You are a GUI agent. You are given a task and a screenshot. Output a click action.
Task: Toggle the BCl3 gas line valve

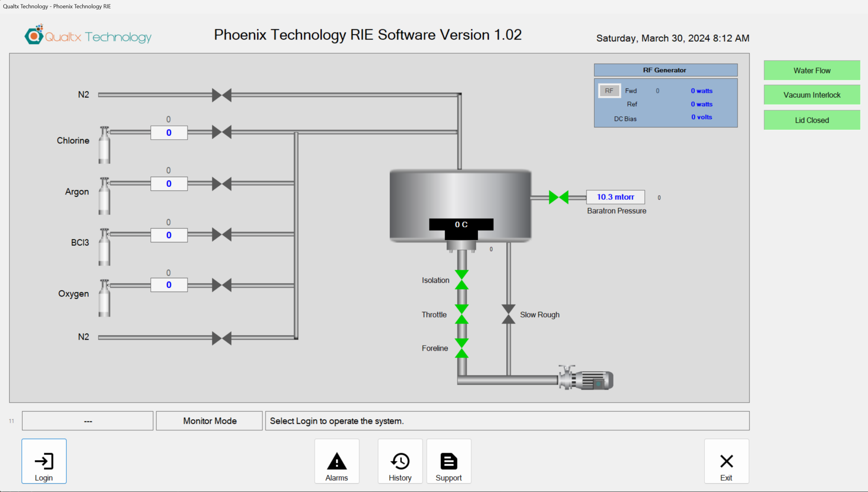[222, 234]
